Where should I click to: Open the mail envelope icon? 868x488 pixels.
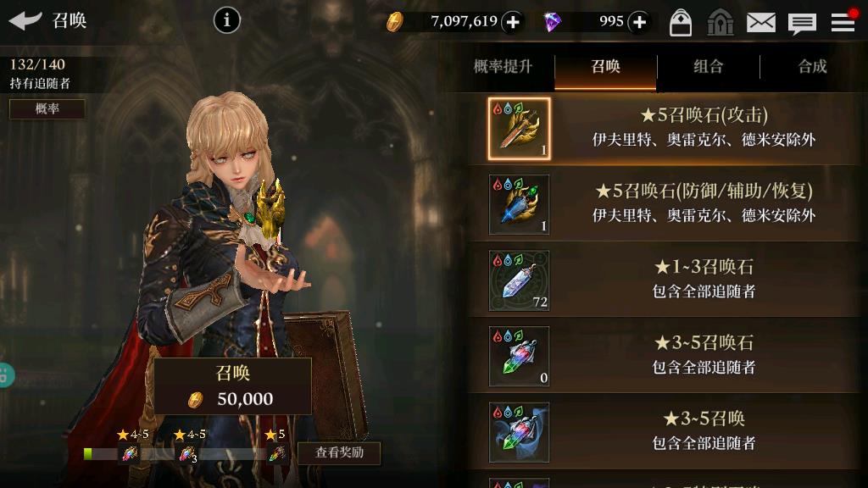click(761, 23)
